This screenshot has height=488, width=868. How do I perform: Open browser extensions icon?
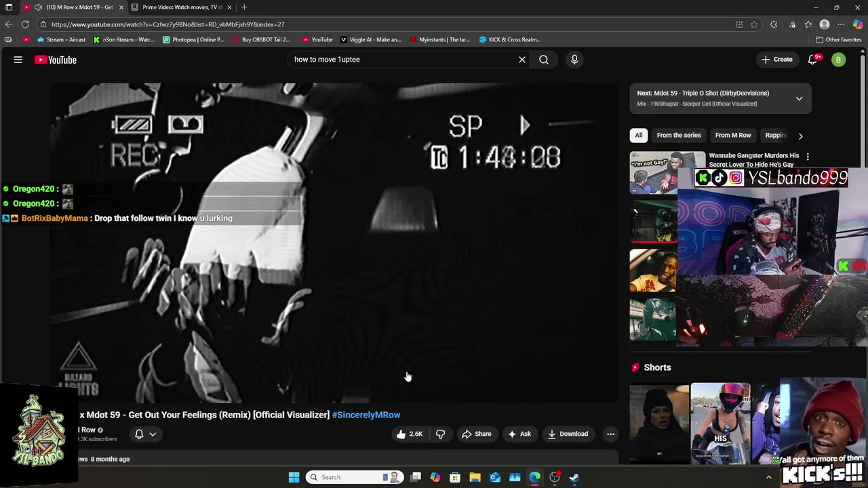[774, 24]
